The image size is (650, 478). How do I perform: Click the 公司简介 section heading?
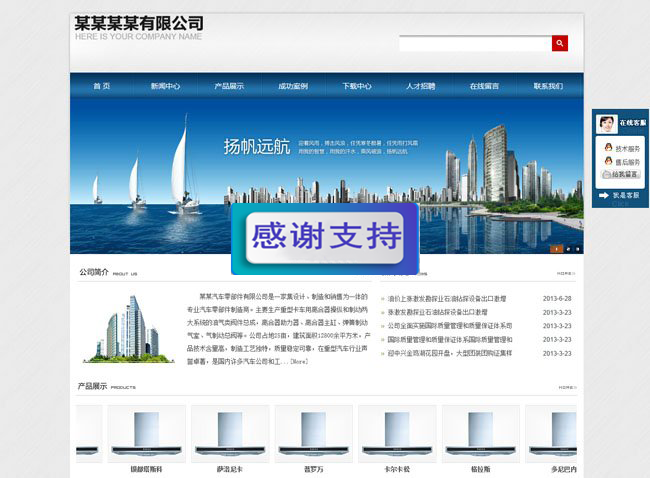(94, 272)
